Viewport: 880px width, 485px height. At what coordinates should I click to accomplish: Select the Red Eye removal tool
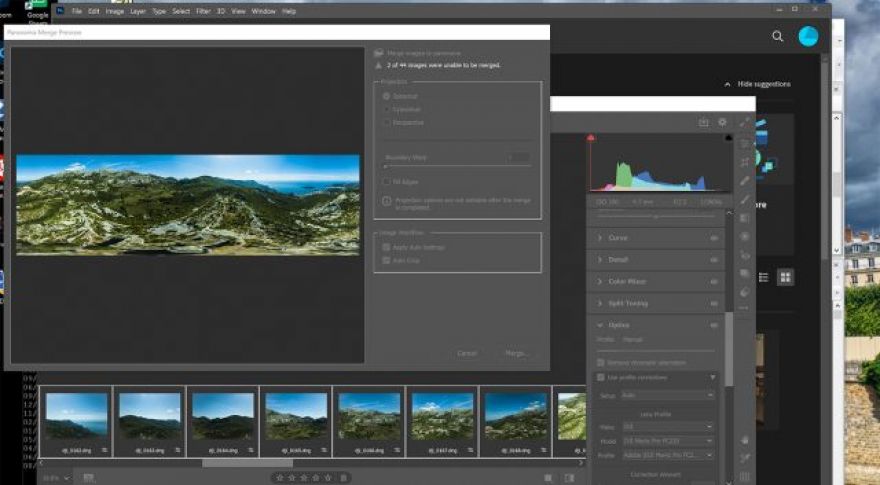click(x=745, y=255)
